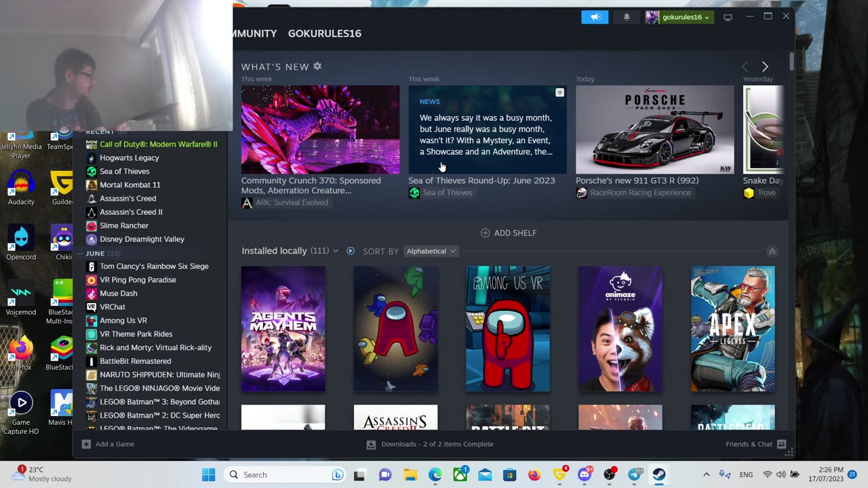The width and height of the screenshot is (868, 488).
Task: Open Audacity desktop shortcut
Action: pos(21,188)
